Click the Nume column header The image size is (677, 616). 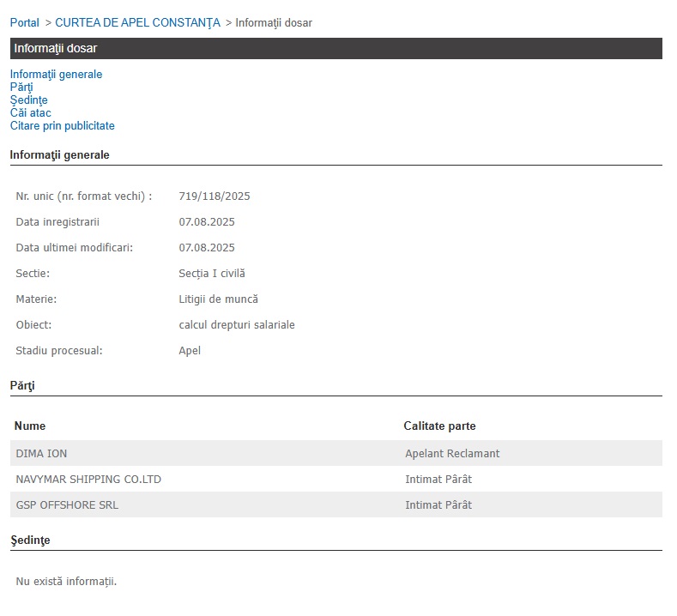30,426
